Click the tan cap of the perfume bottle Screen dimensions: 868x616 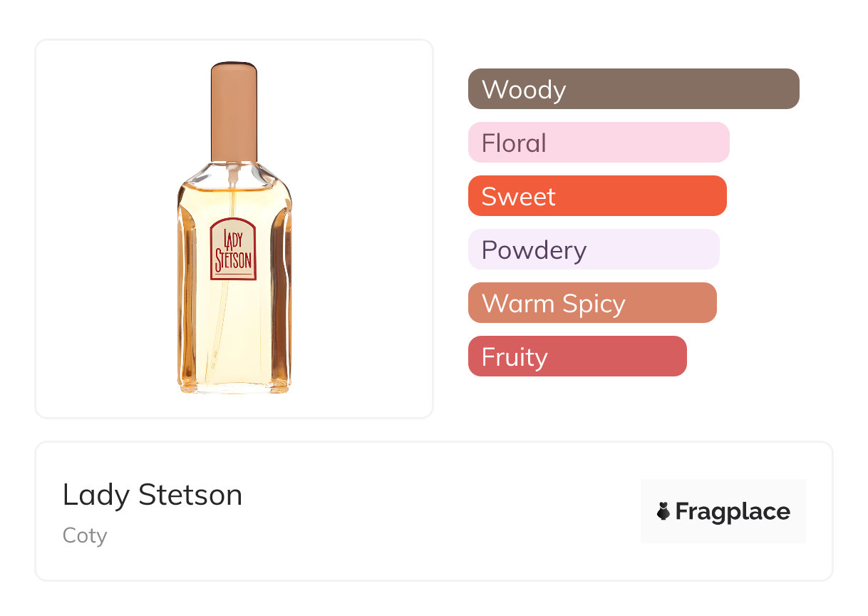point(234,111)
